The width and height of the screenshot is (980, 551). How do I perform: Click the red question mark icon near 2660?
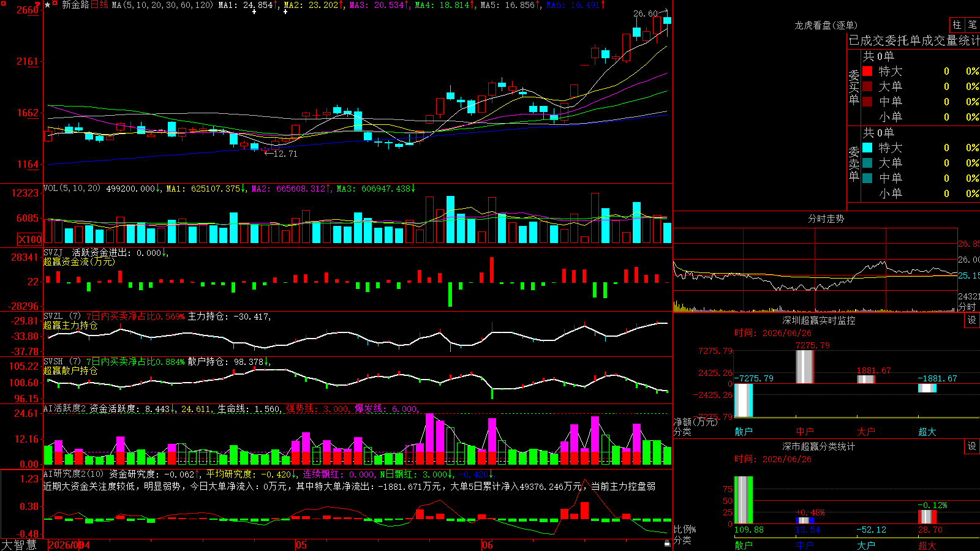39,5
